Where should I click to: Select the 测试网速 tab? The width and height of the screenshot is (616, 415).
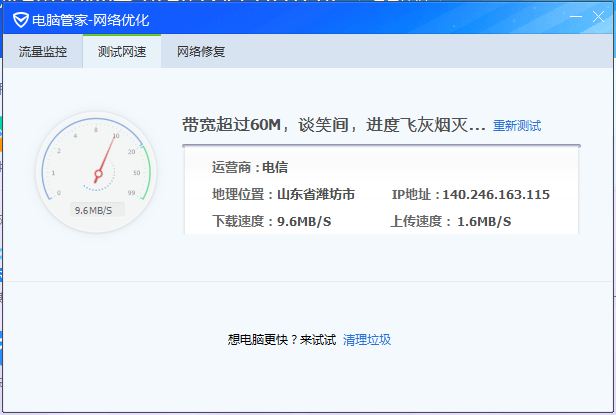[x=122, y=51]
